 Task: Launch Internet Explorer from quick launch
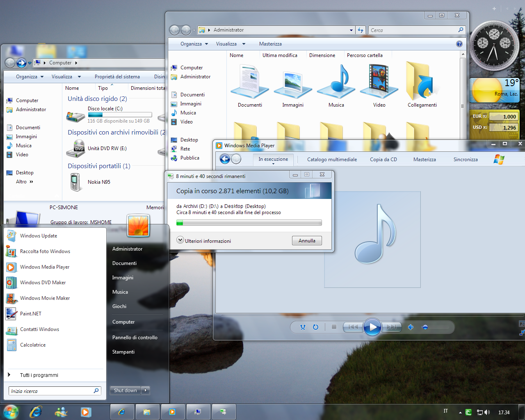(x=36, y=412)
